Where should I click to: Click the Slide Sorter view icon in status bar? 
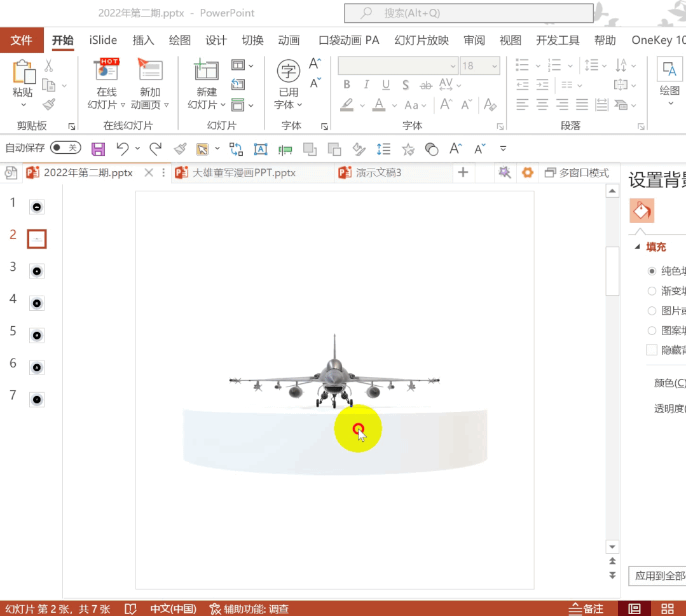[x=667, y=608]
